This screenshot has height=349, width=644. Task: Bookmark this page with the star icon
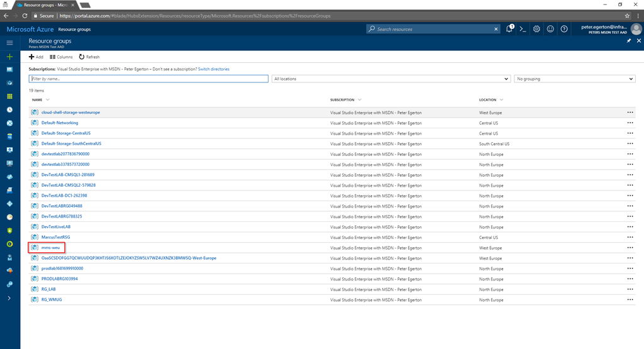627,15
